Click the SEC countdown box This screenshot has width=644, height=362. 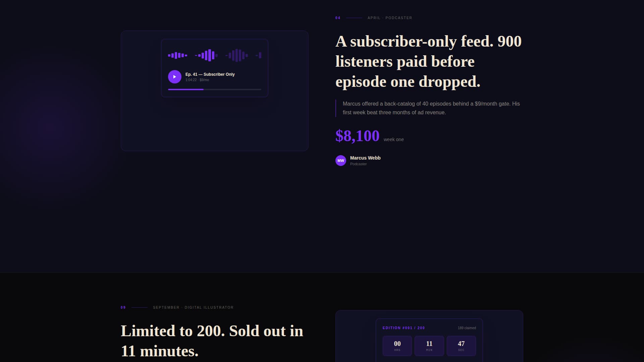coord(461,346)
